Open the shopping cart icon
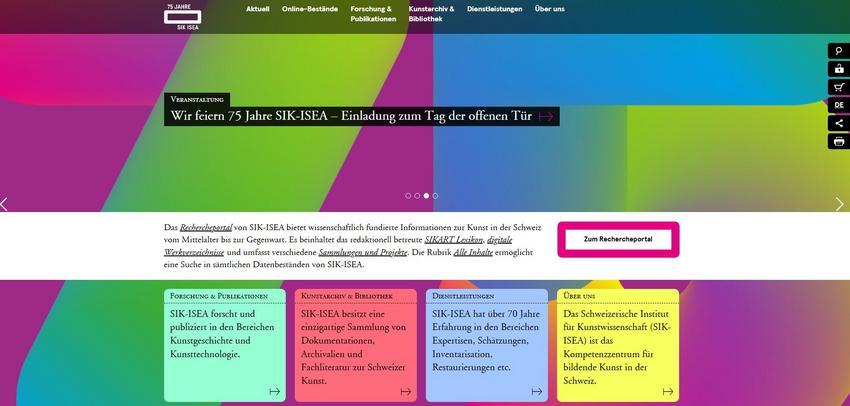The width and height of the screenshot is (850, 406). coord(839,87)
